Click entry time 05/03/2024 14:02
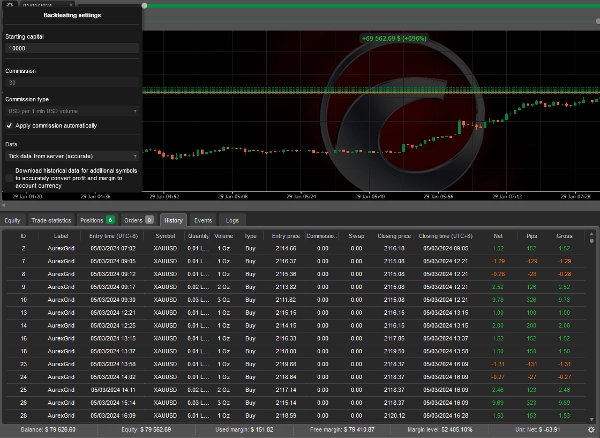The height and width of the screenshot is (438, 600). click(113, 377)
